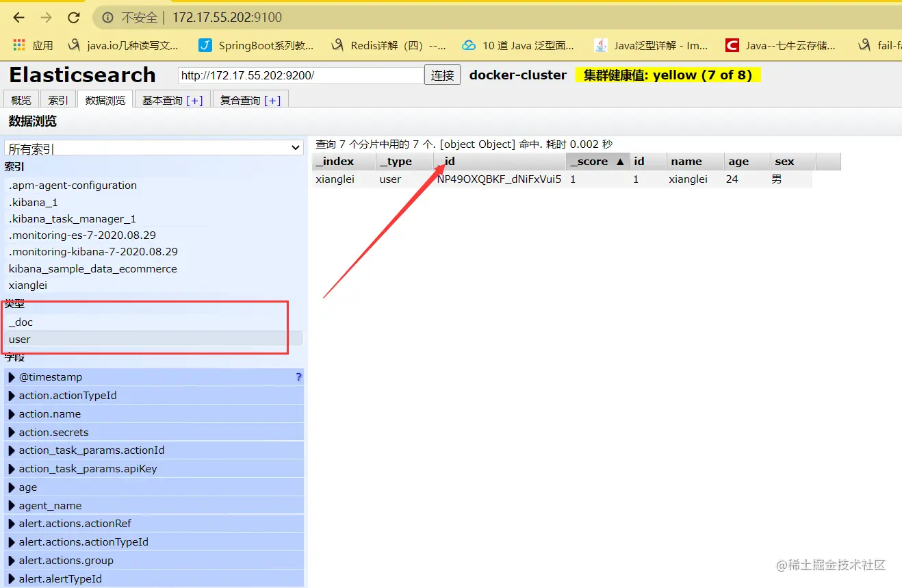The image size is (902, 588).
Task: Open the 所有索引 index dropdown
Action: click(x=154, y=149)
